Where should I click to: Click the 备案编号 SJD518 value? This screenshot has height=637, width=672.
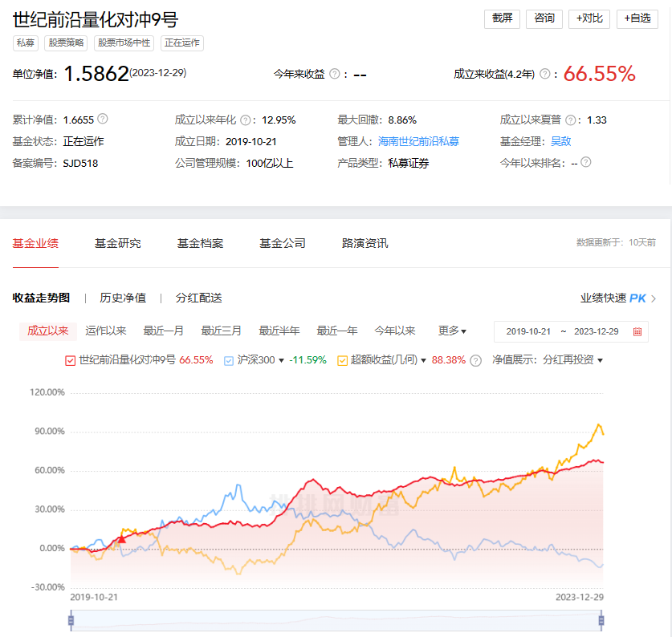tap(80, 163)
